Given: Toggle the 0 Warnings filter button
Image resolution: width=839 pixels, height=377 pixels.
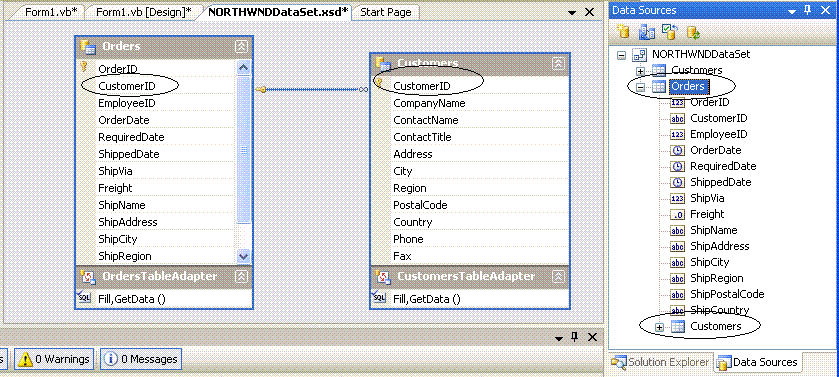Looking at the screenshot, I should [55, 359].
